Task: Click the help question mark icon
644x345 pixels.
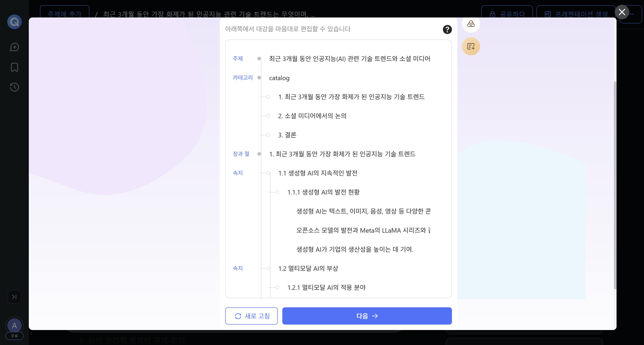Action: (x=447, y=30)
